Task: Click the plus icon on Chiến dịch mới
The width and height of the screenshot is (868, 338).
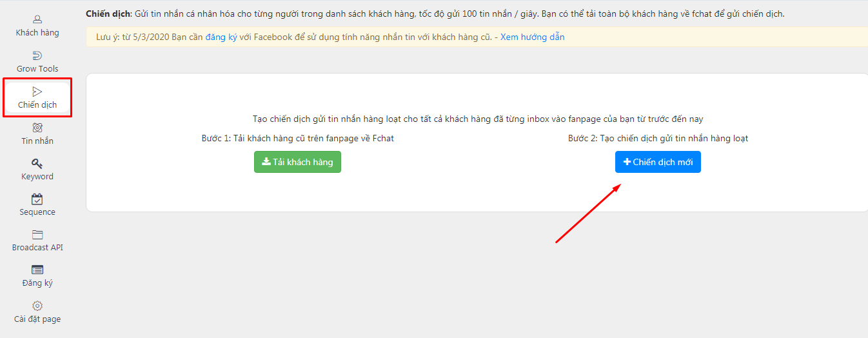Action: pos(627,162)
